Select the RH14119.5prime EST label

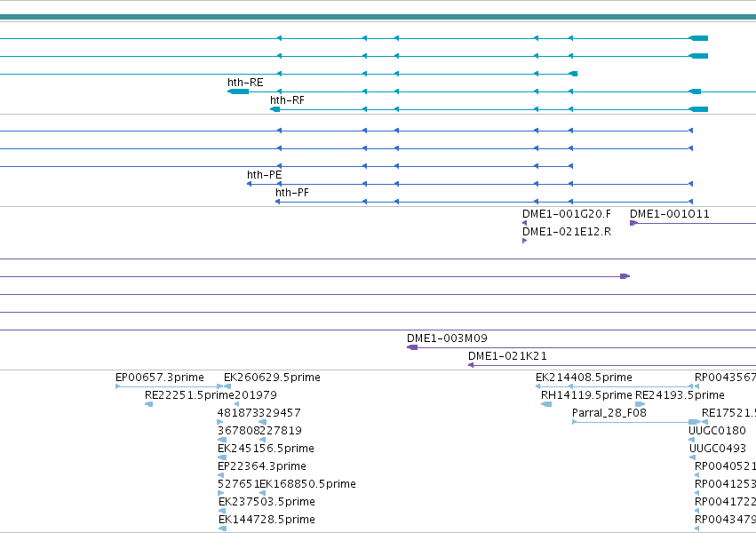click(586, 395)
